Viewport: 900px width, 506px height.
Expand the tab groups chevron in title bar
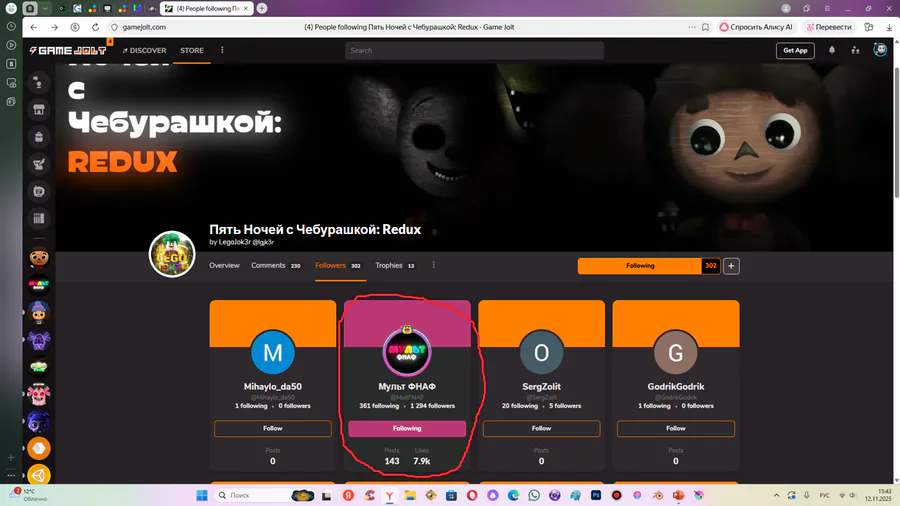pyautogui.click(x=45, y=8)
